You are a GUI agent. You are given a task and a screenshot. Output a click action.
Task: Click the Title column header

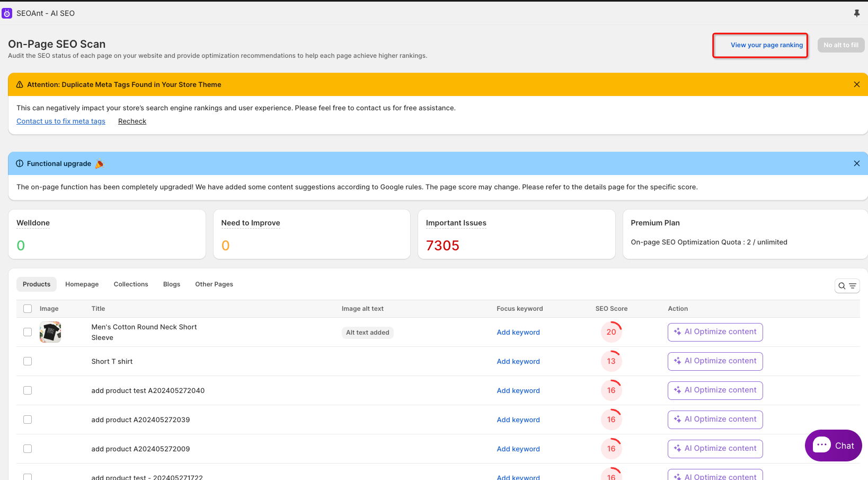98,309
